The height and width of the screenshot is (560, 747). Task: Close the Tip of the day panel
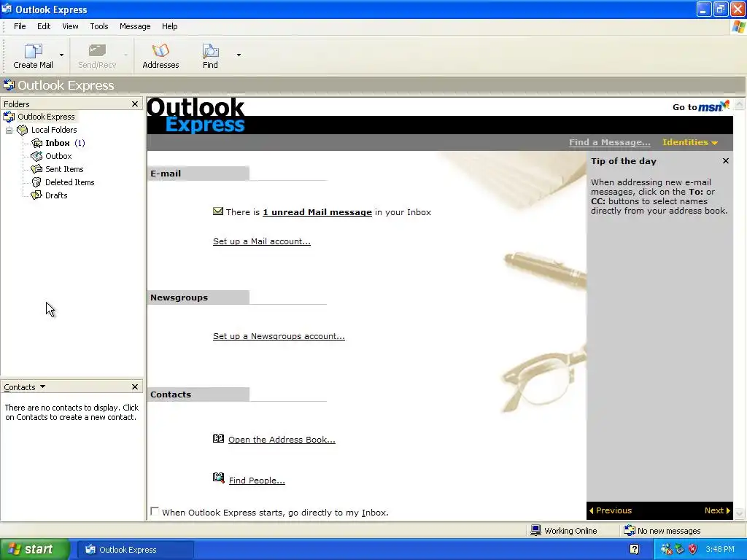pyautogui.click(x=726, y=161)
